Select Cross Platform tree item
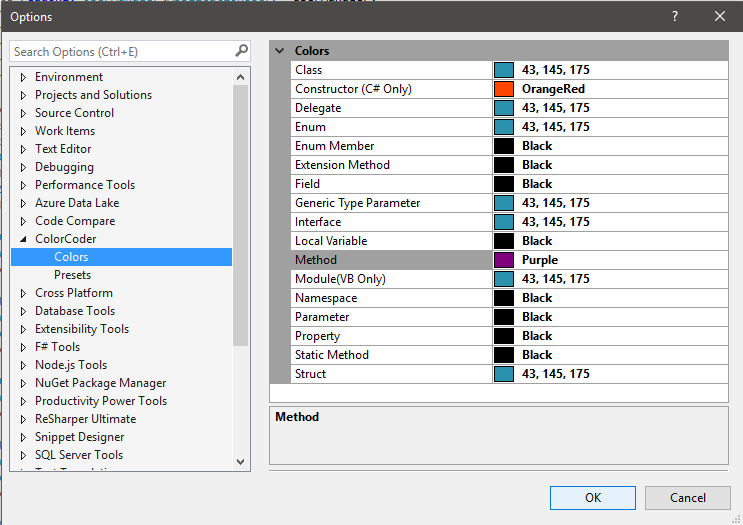 (x=74, y=293)
